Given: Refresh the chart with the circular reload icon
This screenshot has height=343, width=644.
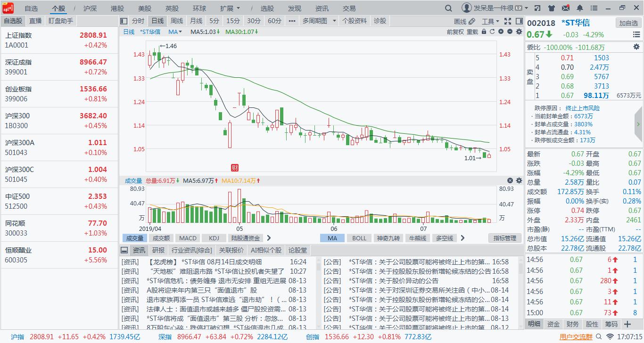Looking at the screenshot, I should [x=492, y=32].
